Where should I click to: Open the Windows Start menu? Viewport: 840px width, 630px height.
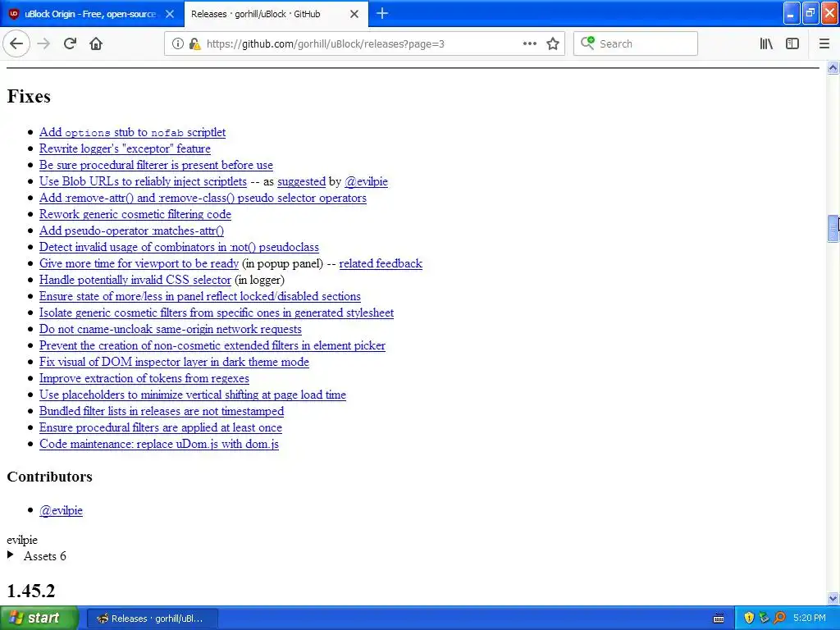click(x=39, y=618)
